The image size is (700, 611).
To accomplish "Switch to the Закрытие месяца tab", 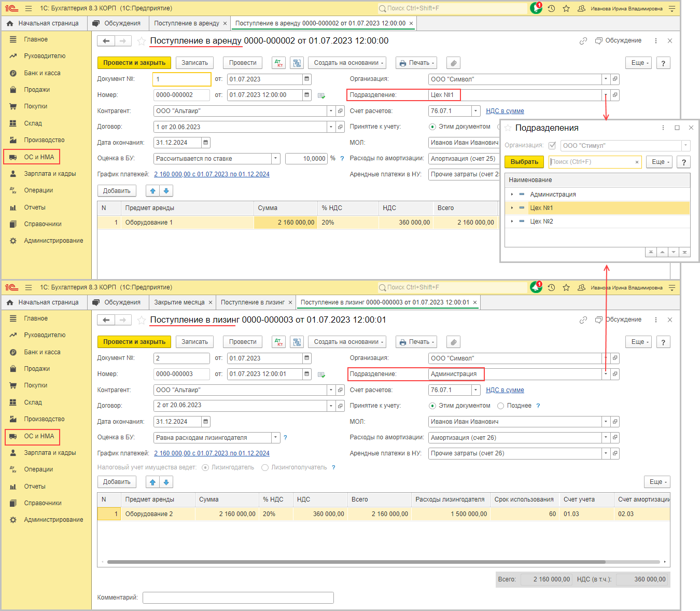I will pyautogui.click(x=179, y=302).
